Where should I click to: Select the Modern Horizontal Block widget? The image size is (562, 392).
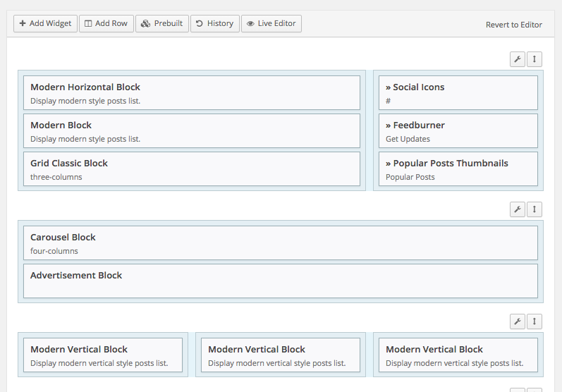click(x=192, y=93)
